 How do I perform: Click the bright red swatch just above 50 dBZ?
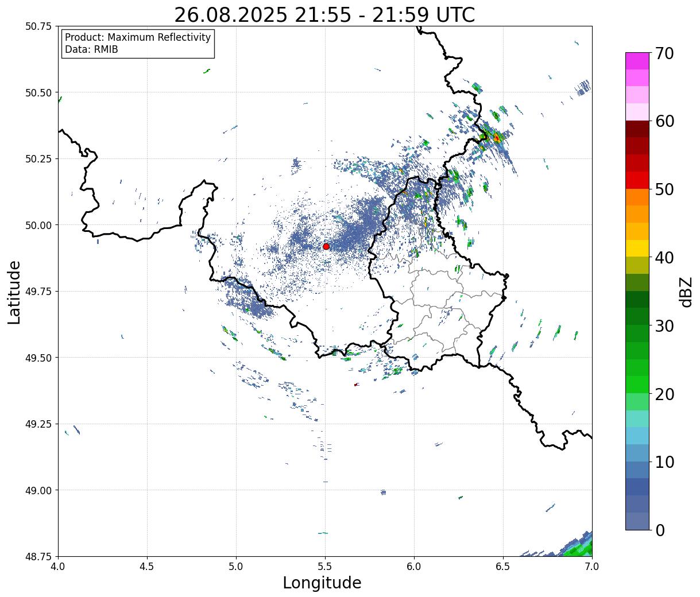pyautogui.click(x=637, y=180)
